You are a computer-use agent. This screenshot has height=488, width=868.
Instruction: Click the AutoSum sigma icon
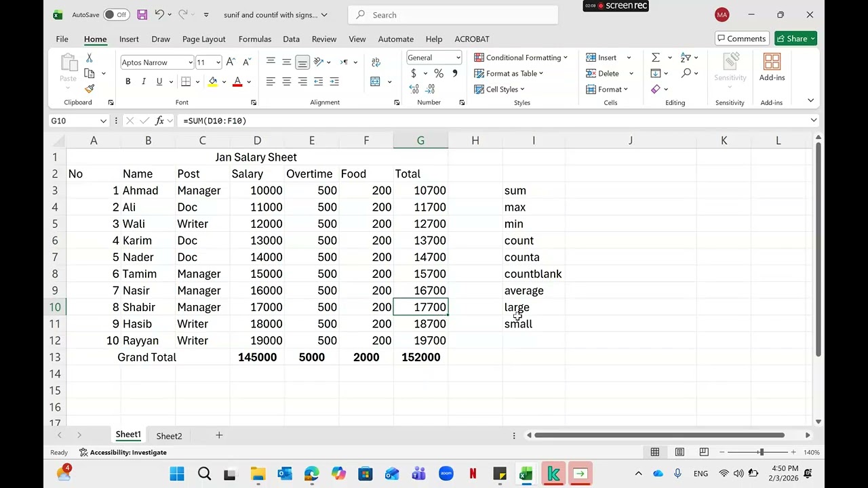[655, 58]
